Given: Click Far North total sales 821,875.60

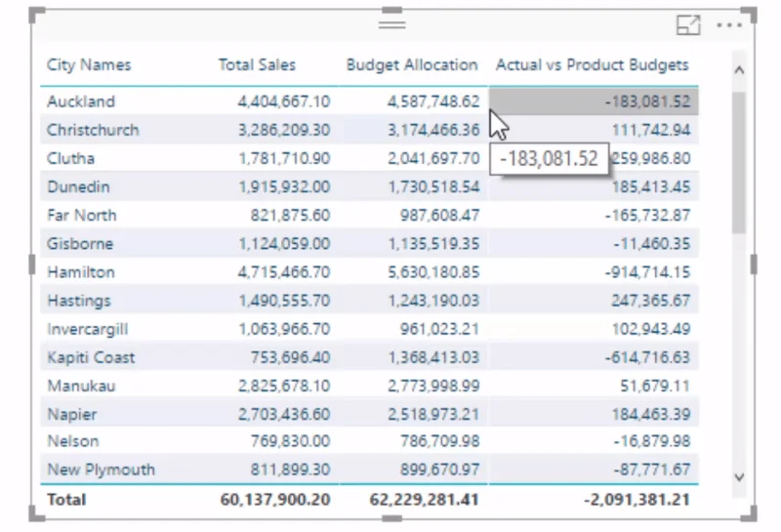Looking at the screenshot, I should (290, 215).
